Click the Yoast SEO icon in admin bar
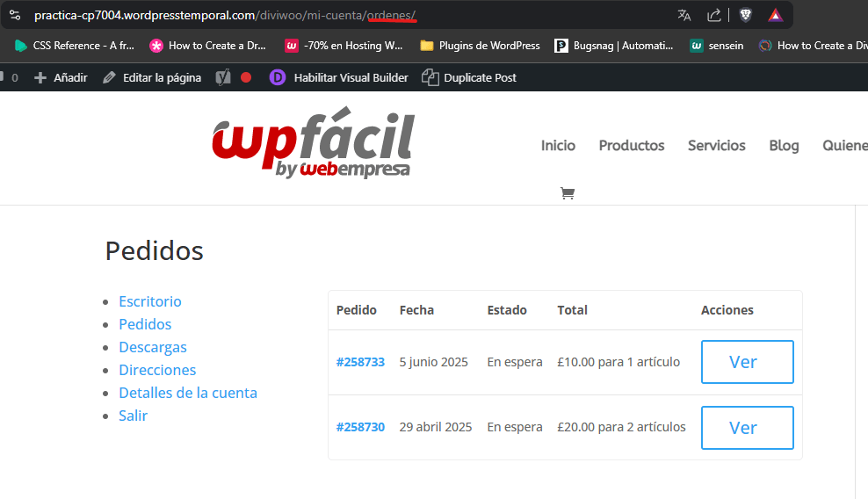Screen dimensions: 868x499 click(x=223, y=77)
